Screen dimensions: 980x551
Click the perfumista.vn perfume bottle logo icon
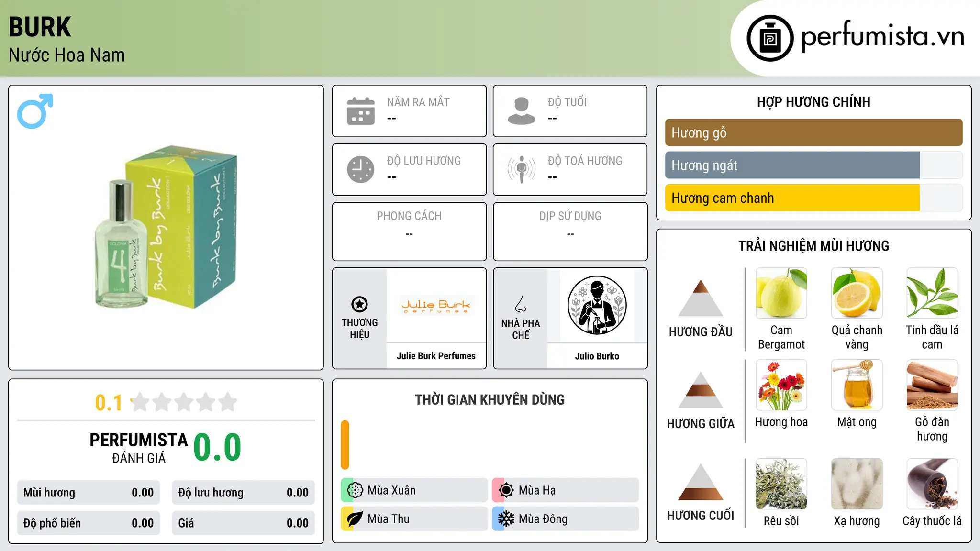(x=770, y=38)
